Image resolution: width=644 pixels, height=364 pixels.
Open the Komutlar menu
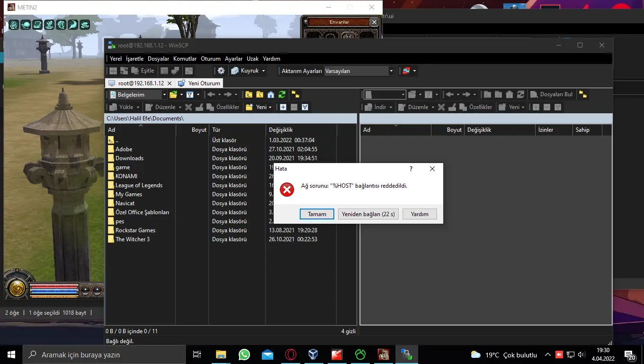click(x=185, y=59)
